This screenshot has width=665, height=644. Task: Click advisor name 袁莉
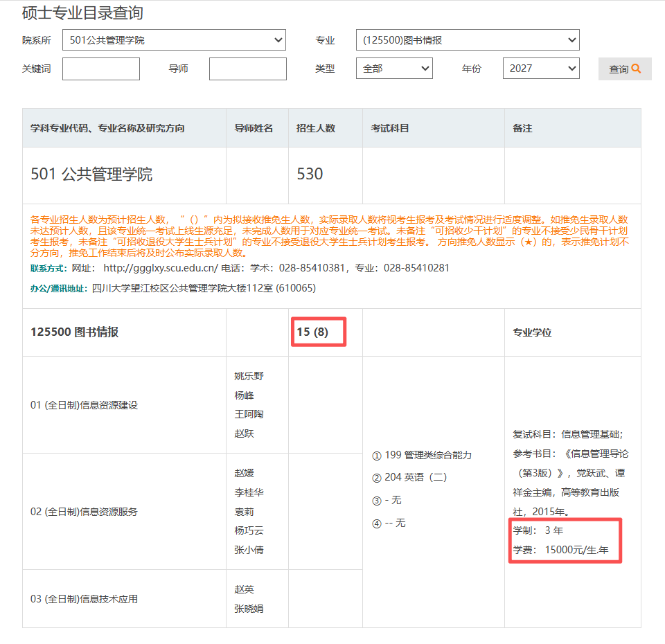click(244, 512)
